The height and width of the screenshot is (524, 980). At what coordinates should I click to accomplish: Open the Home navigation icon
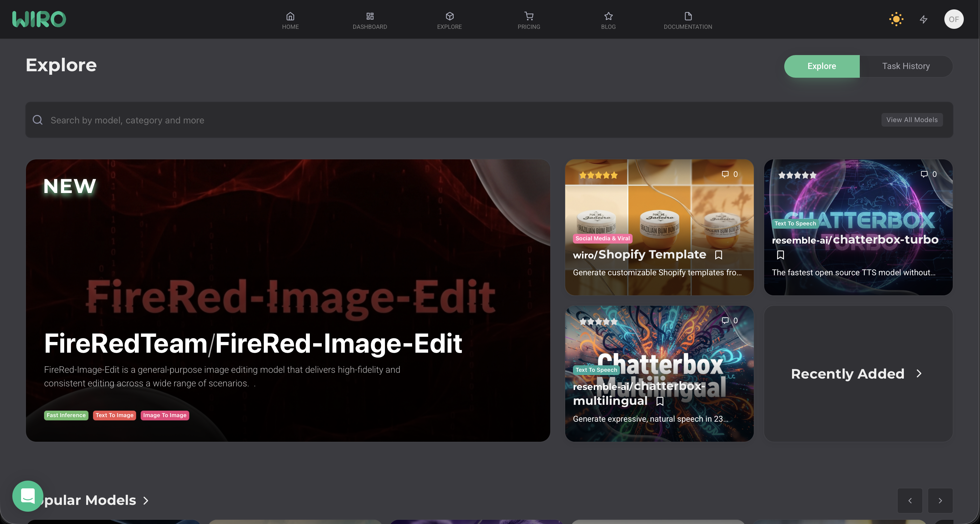point(290,16)
